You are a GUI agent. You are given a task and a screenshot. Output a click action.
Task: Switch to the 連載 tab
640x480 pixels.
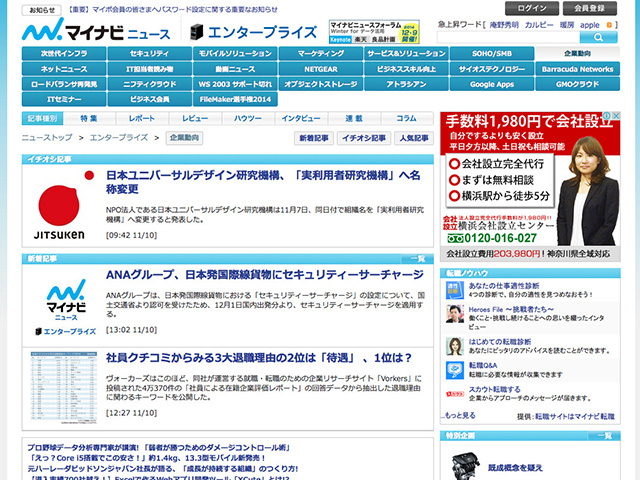pos(354,118)
